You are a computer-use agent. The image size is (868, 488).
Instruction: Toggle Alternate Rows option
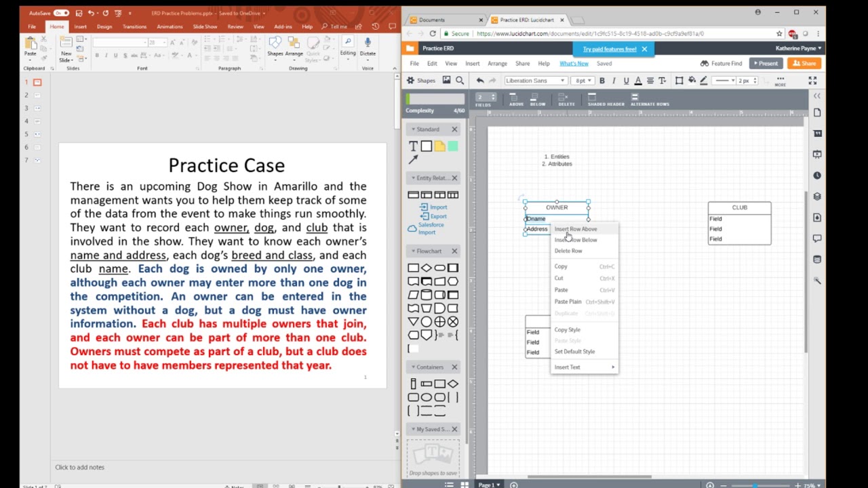click(x=649, y=100)
